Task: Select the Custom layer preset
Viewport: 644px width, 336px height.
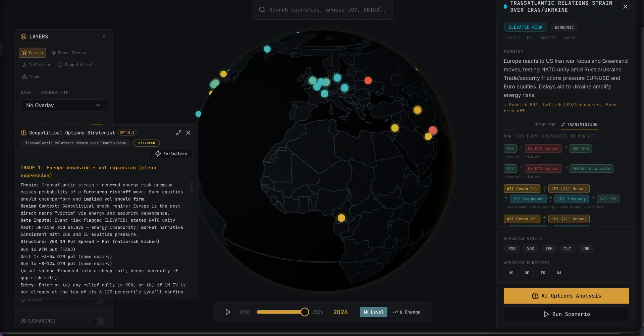Action: [x=33, y=53]
